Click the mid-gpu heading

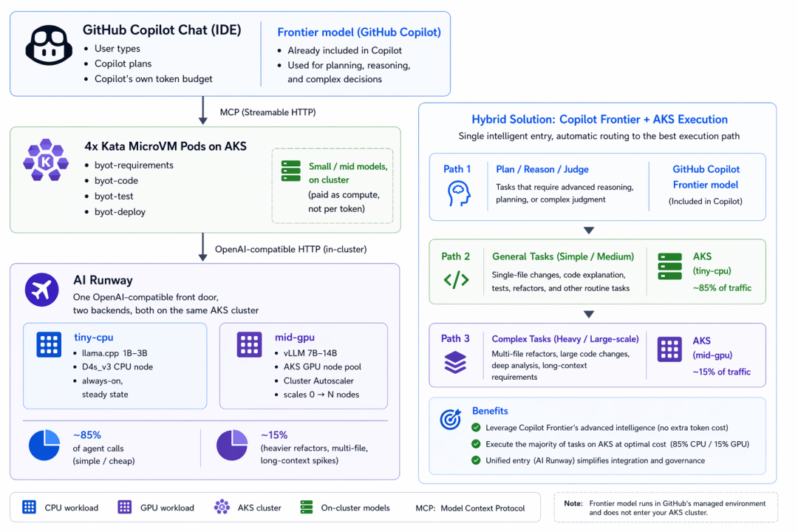295,337
